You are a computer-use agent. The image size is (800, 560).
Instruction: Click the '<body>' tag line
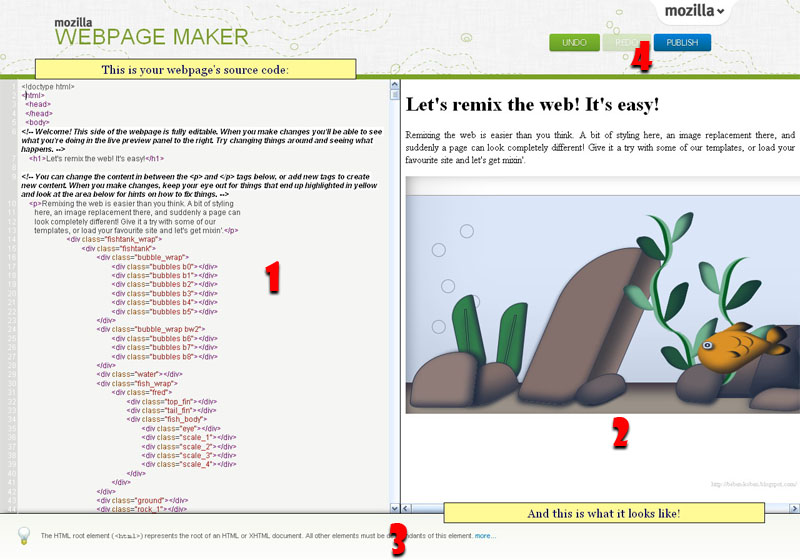(37, 122)
